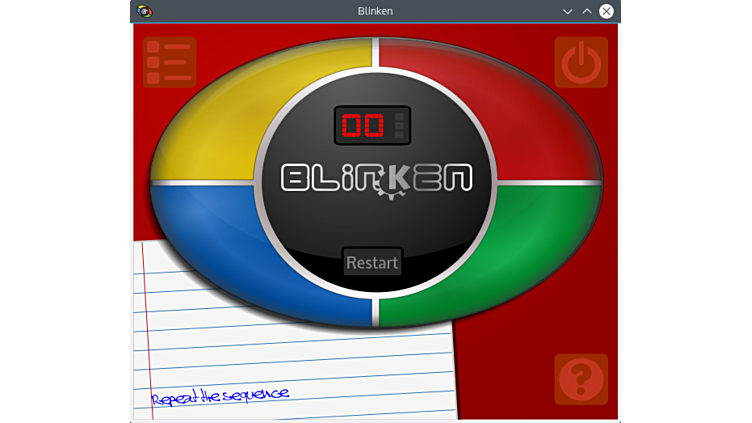This screenshot has width=752, height=423.
Task: Minimize the Blinken window
Action: tap(567, 11)
